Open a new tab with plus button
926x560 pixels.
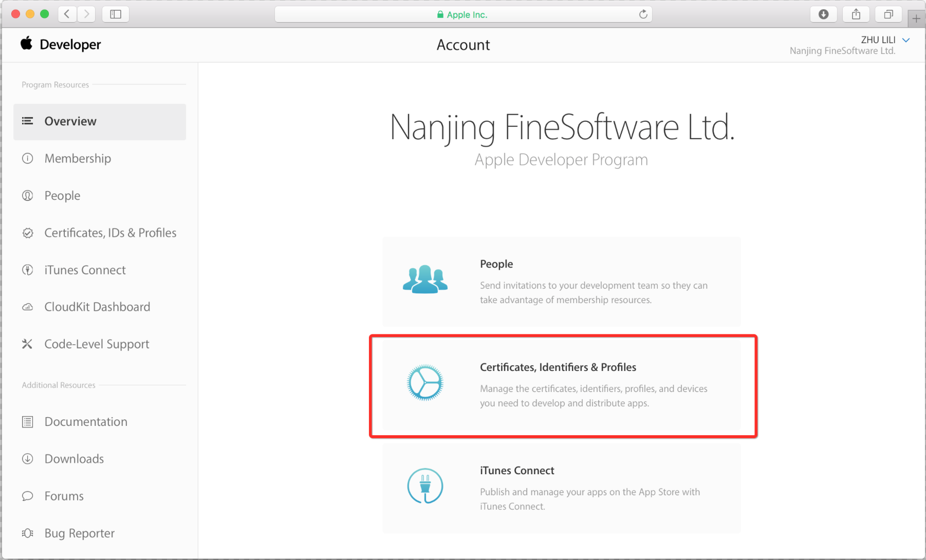916,19
